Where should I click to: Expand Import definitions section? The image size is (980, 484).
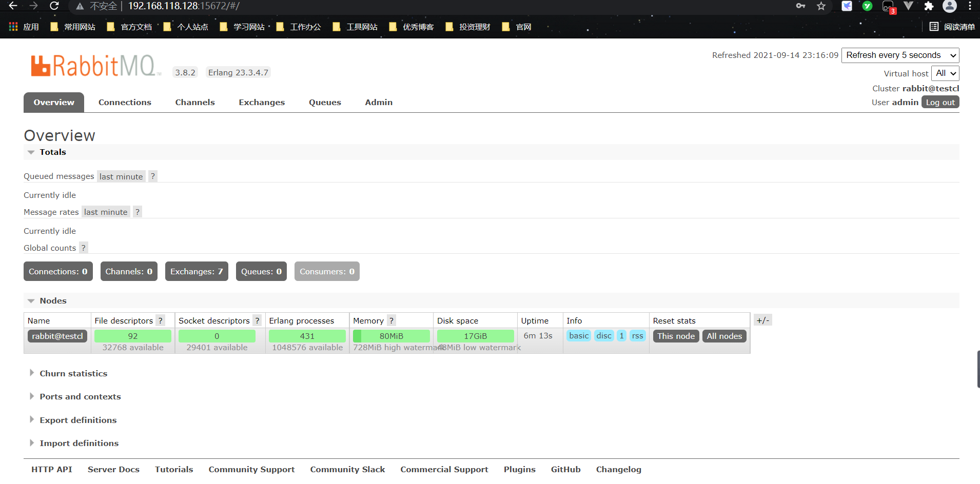pos(74,443)
